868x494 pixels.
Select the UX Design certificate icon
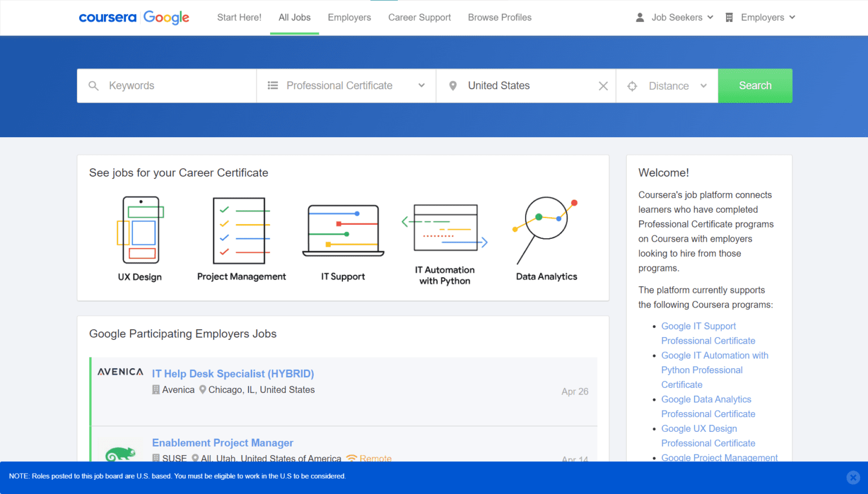[140, 230]
